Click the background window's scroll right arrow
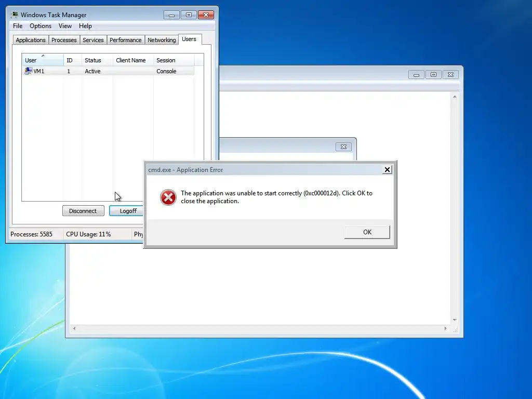This screenshot has width=532, height=399. pos(445,328)
